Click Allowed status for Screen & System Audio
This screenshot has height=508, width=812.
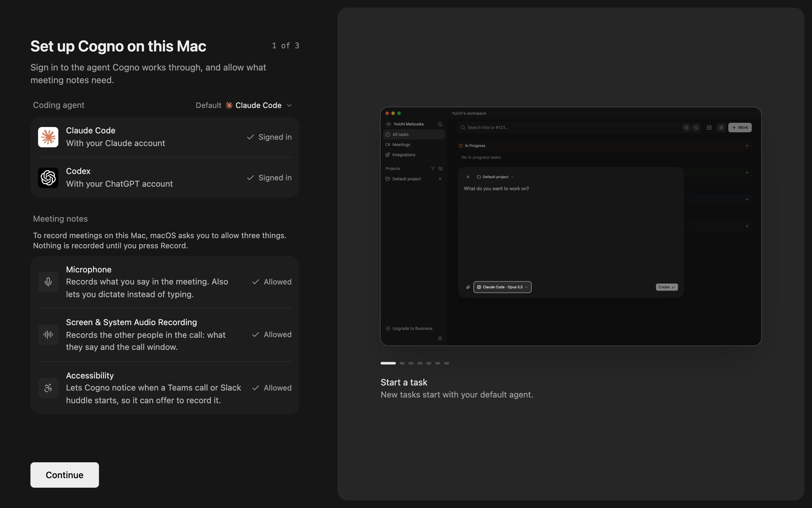coord(272,334)
